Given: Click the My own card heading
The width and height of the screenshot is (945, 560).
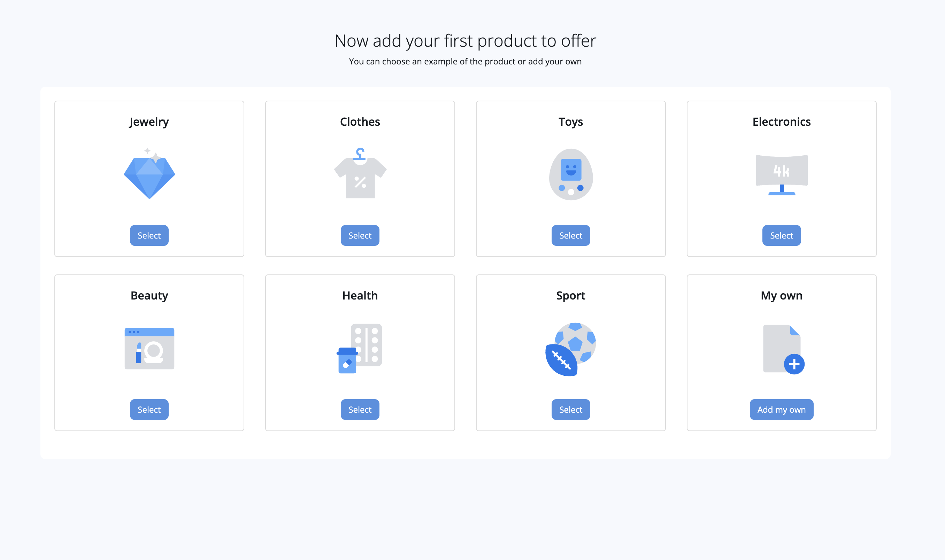Looking at the screenshot, I should pos(781,295).
